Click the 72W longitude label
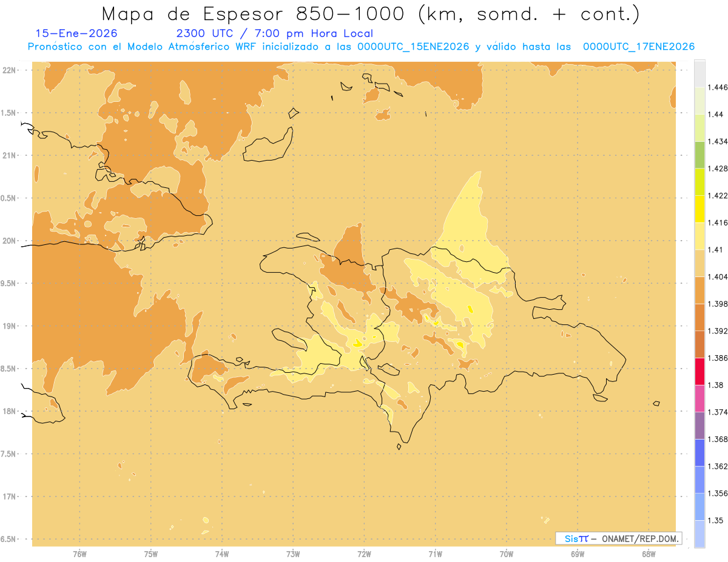Viewport: 728px width, 562px height. tap(364, 554)
